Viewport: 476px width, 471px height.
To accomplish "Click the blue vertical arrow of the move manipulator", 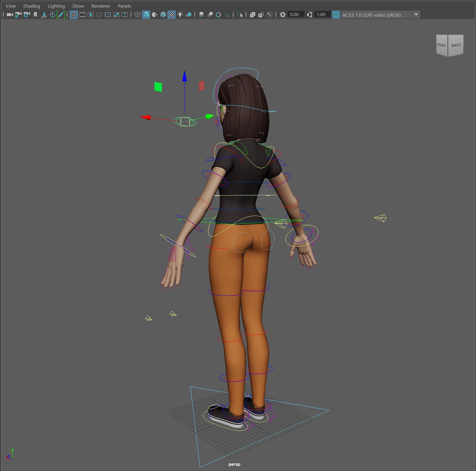I will [x=184, y=76].
